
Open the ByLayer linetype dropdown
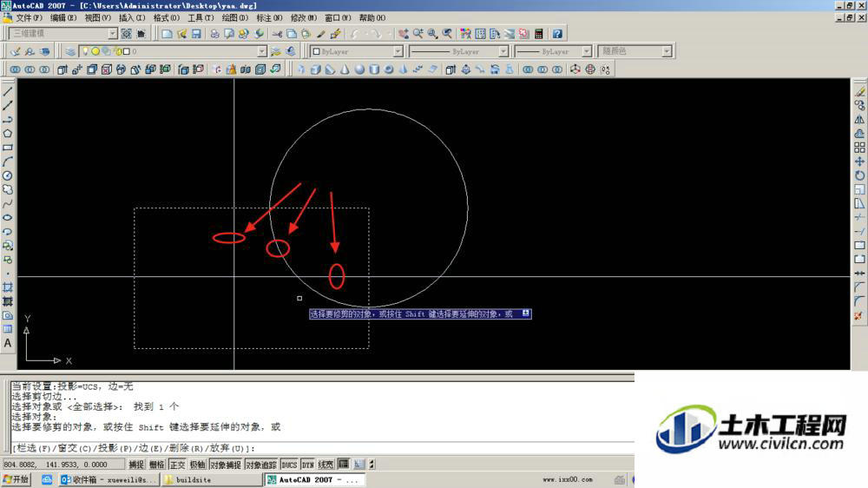coord(503,51)
